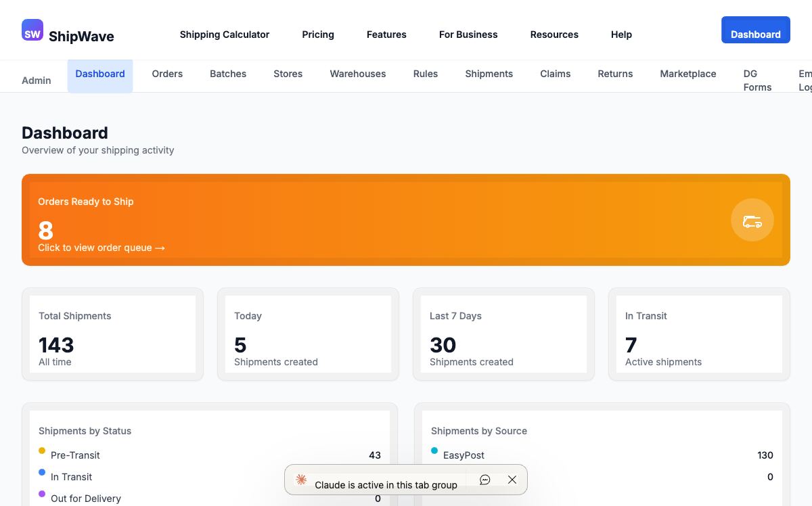Viewport: 812px width, 506px height.
Task: Select the Dashboard admin tab
Action: (x=100, y=75)
